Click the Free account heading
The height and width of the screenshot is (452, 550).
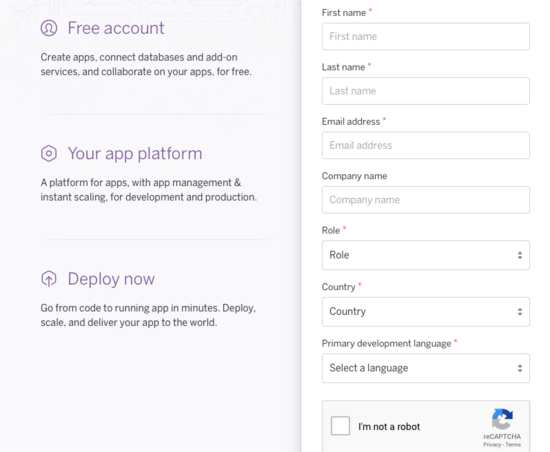pos(116,28)
